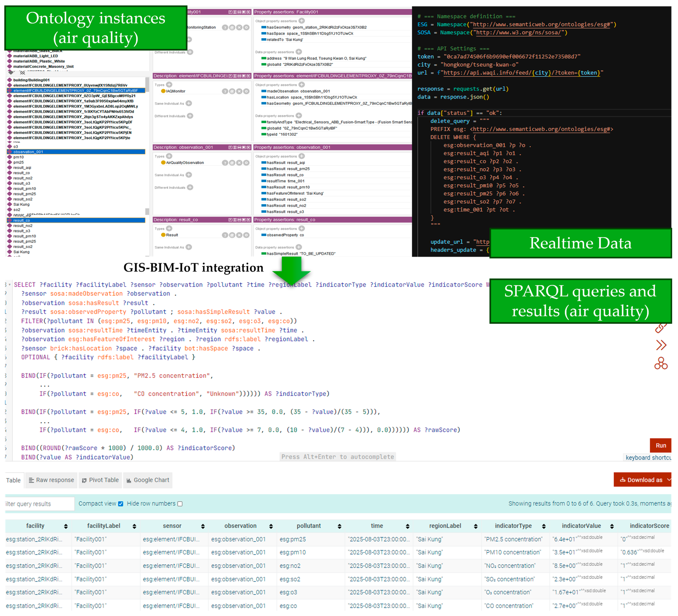
Task: Click the individuals list vertical scrollbar
Action: pos(147,84)
